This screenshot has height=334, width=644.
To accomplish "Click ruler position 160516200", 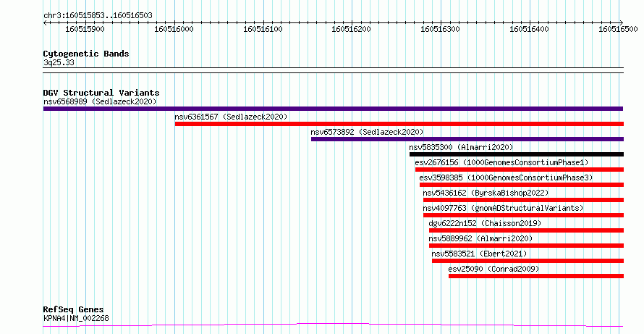I will pos(351,29).
